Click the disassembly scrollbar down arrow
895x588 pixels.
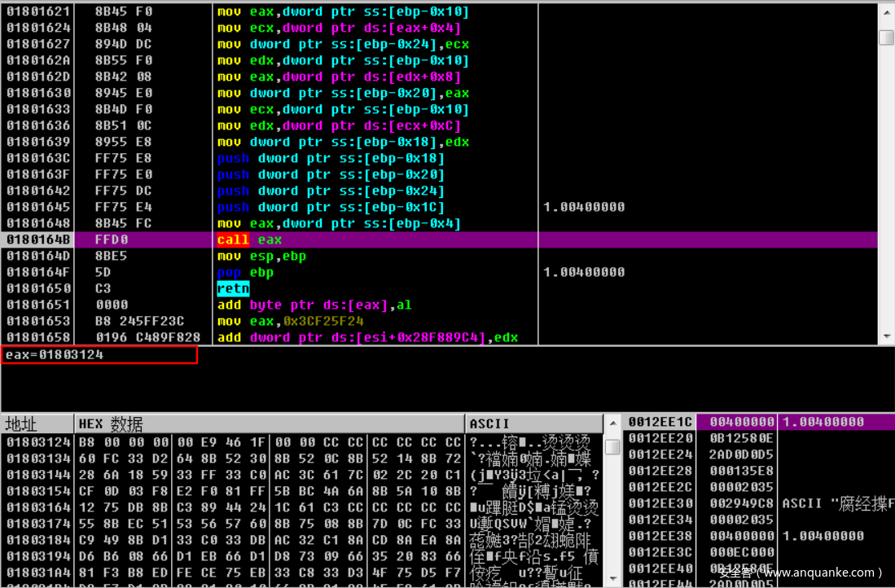(x=886, y=336)
